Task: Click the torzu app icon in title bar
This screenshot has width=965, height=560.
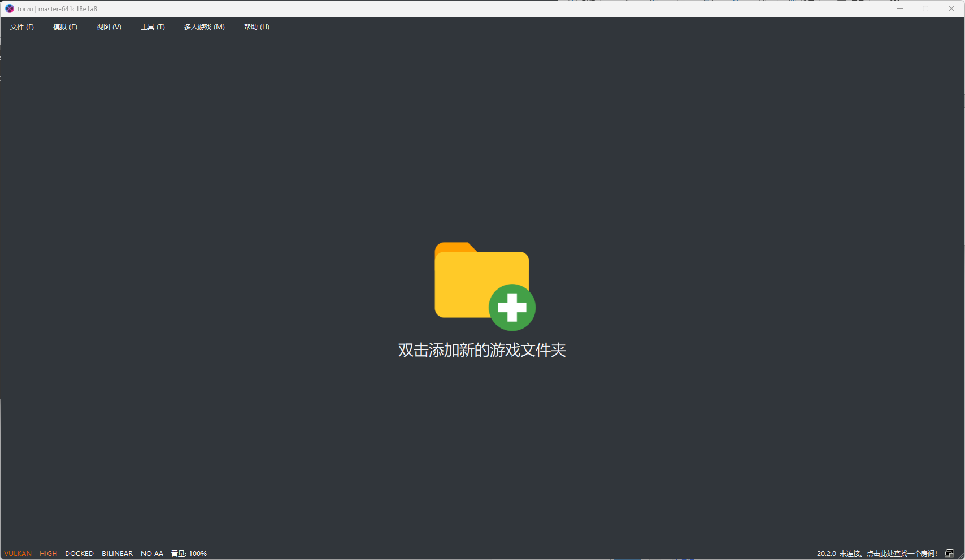Action: click(x=10, y=8)
